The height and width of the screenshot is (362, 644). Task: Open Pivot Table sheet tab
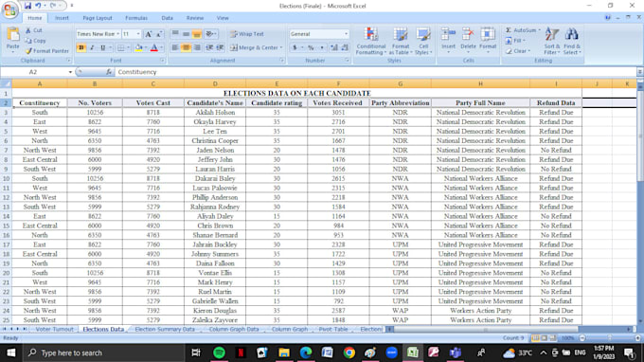[x=333, y=329]
